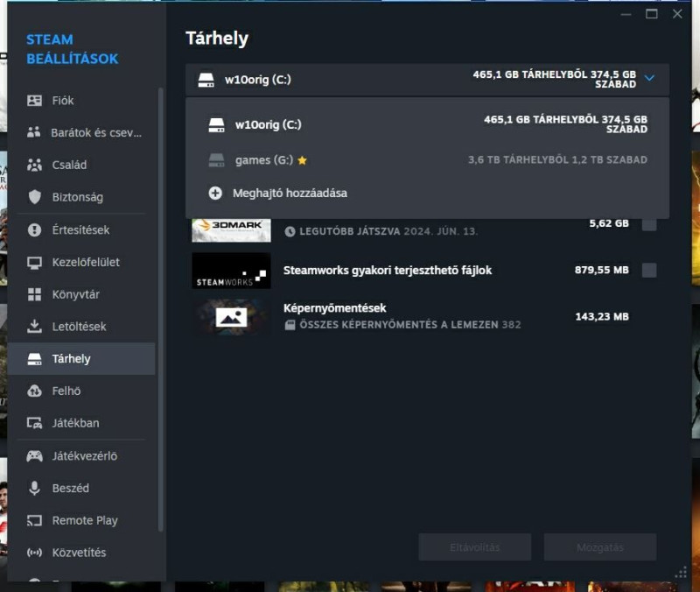This screenshot has width=700, height=592.
Task: Click the clock icon beside Legutóbb játszva
Action: tap(290, 231)
